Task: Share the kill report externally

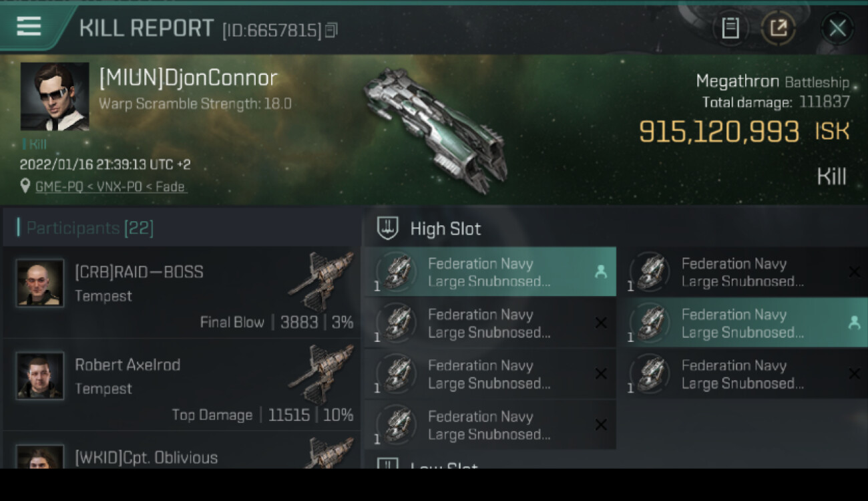Action: point(779,28)
